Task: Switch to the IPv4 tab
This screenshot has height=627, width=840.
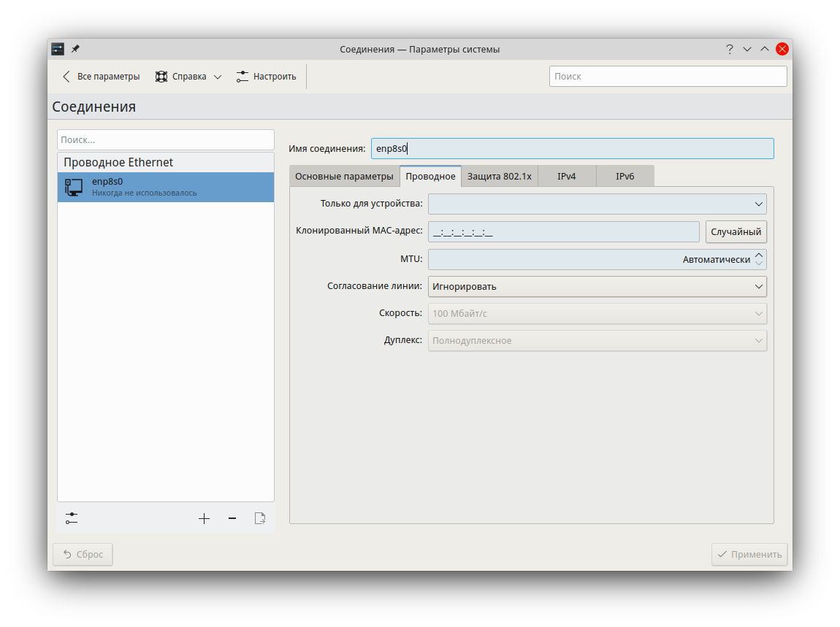Action: (x=567, y=177)
